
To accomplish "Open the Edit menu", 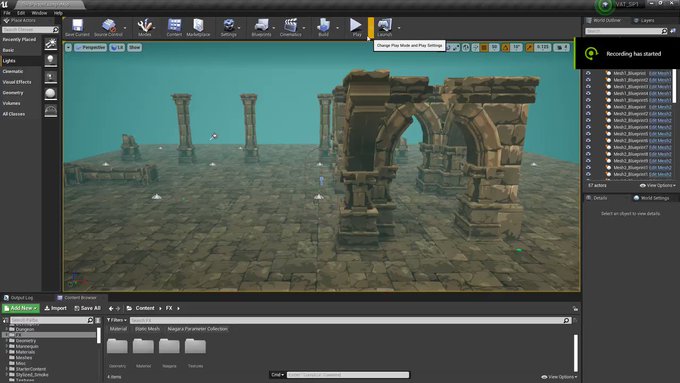I will 21,13.
